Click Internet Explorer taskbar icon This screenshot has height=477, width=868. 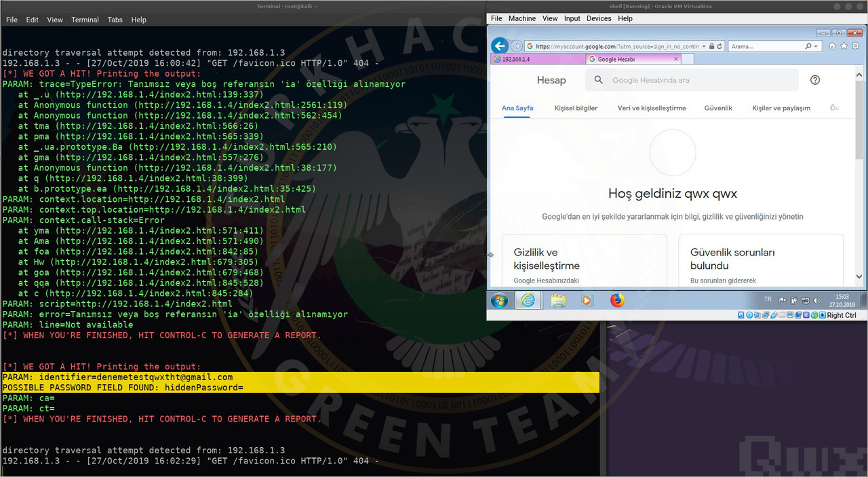(x=528, y=300)
